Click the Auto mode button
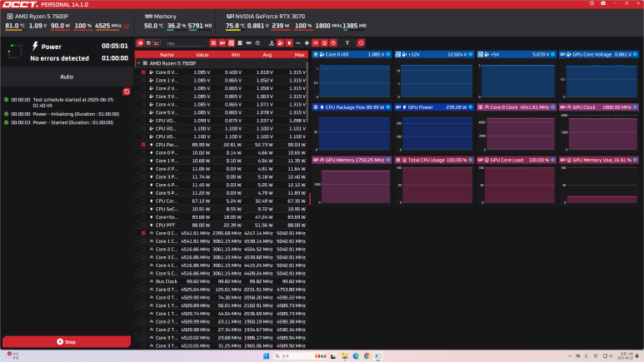The image size is (644, 362). point(67,77)
